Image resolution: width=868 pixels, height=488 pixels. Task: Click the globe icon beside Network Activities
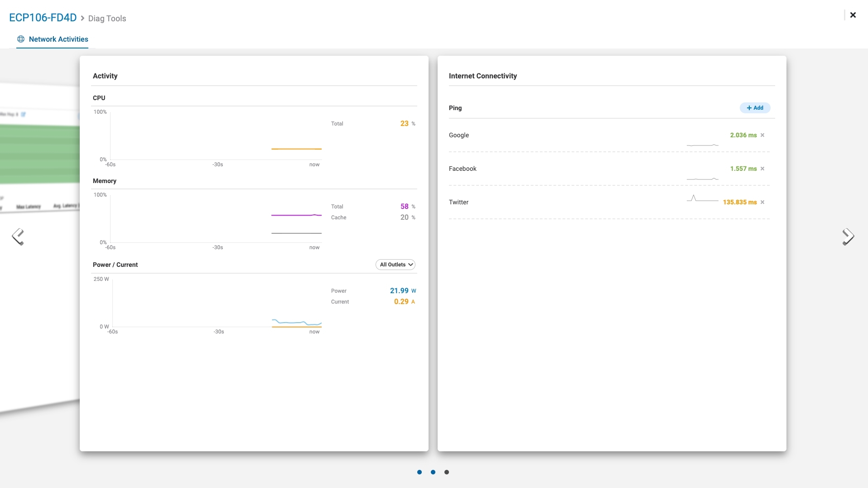21,39
